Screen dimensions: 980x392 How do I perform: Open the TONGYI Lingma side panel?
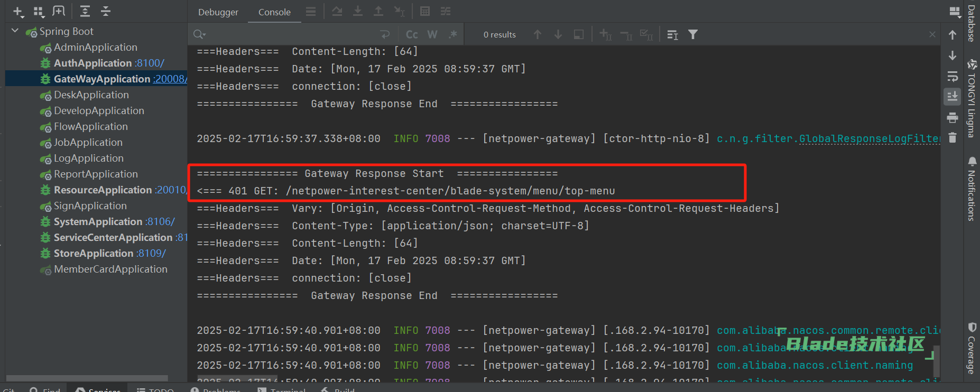pos(972,99)
